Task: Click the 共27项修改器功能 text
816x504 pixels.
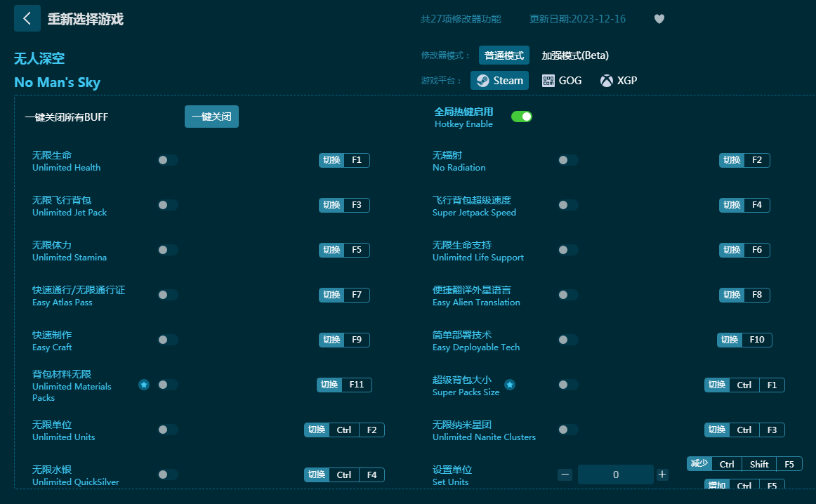Action: coord(461,19)
